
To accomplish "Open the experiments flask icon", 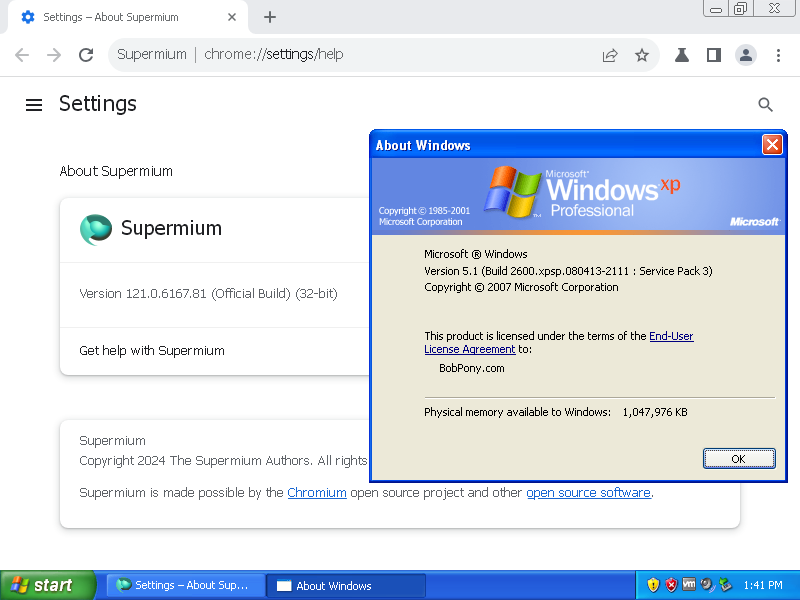I will pyautogui.click(x=682, y=55).
